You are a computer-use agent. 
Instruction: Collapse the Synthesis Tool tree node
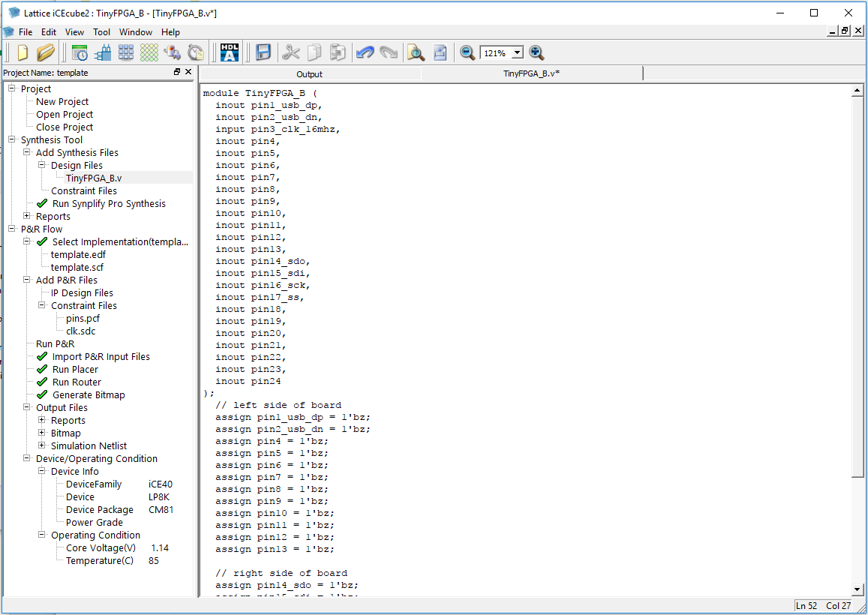12,139
